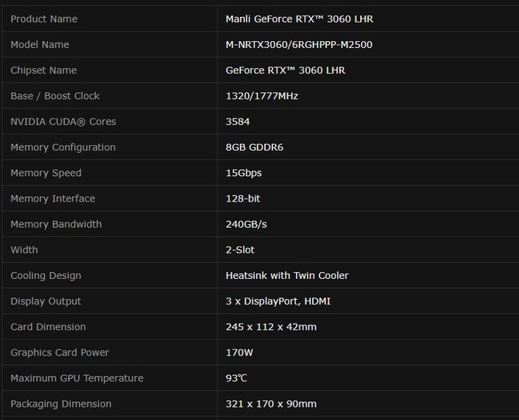Click the 'Chipset Name' label
Image resolution: width=519 pixels, height=420 pixels.
point(43,71)
